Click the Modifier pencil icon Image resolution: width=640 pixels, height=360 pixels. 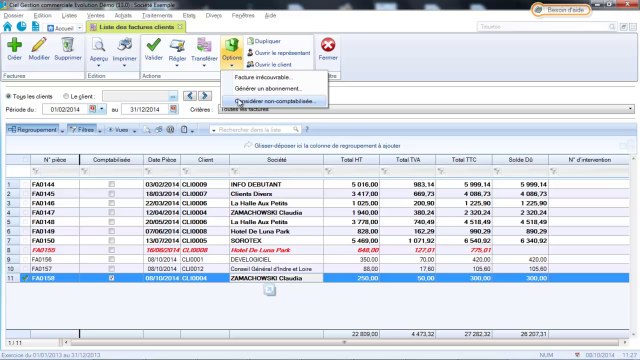click(39, 45)
